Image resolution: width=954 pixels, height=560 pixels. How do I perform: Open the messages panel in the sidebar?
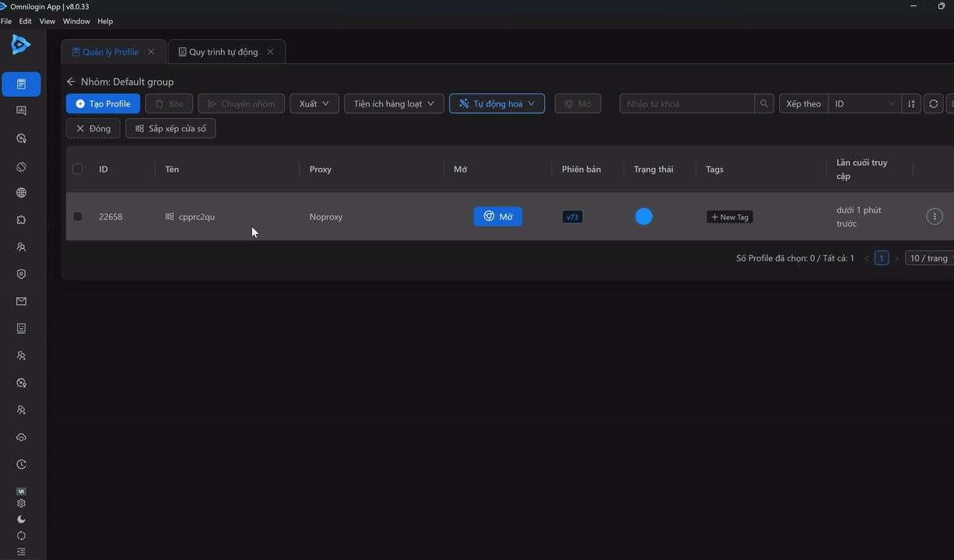click(x=20, y=110)
